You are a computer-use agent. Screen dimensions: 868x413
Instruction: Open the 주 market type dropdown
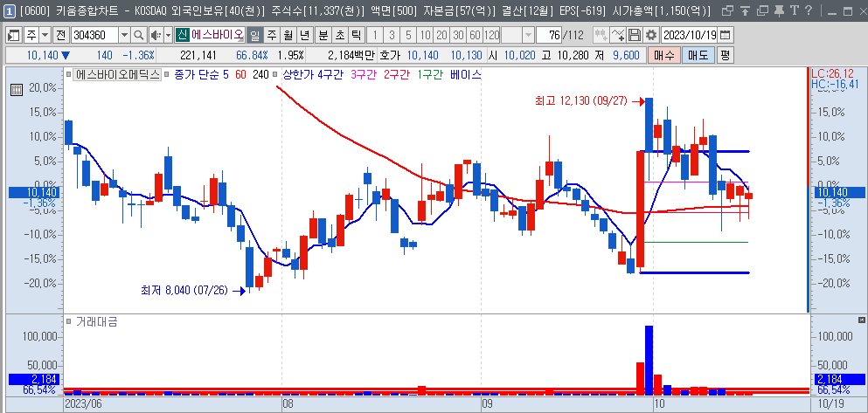tap(45, 36)
